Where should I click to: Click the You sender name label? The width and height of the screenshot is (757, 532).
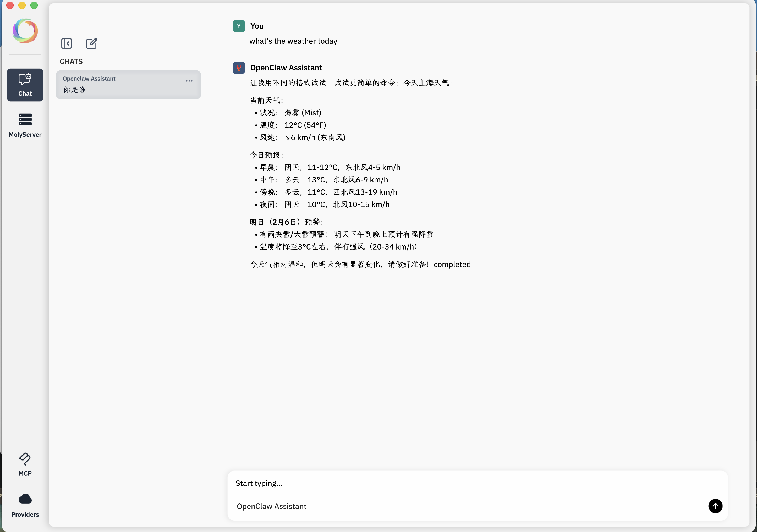(x=257, y=26)
